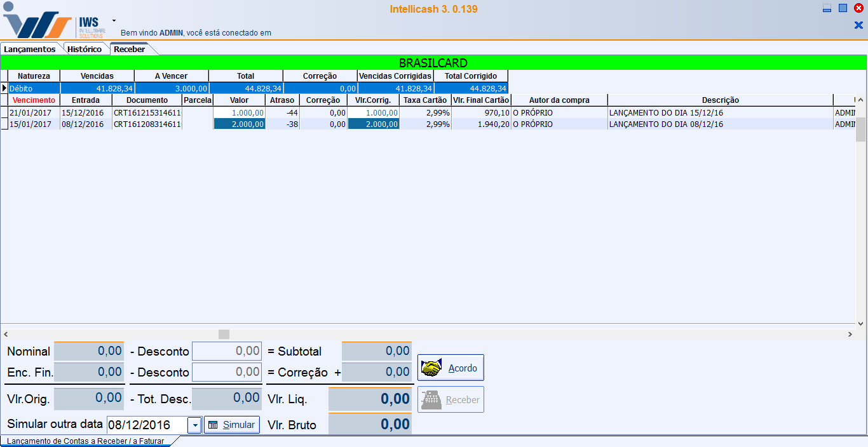Click document CRT161215314611
The height and width of the screenshot is (447, 868).
[x=147, y=112]
